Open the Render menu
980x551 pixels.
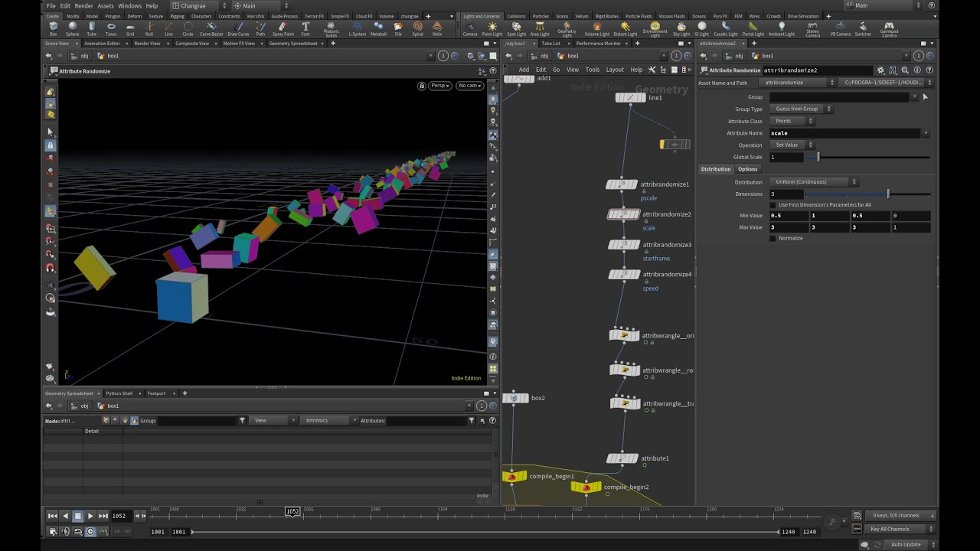click(x=83, y=5)
